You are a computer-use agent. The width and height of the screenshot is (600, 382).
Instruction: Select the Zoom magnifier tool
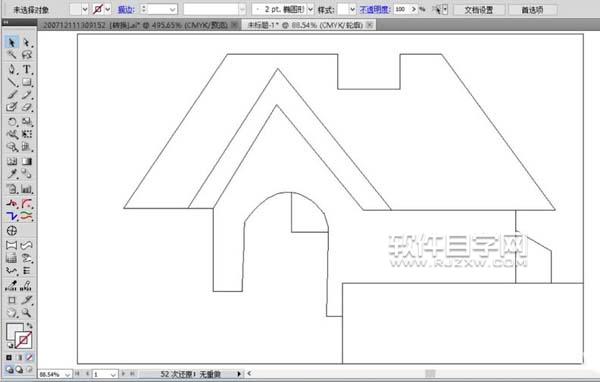[x=26, y=313]
